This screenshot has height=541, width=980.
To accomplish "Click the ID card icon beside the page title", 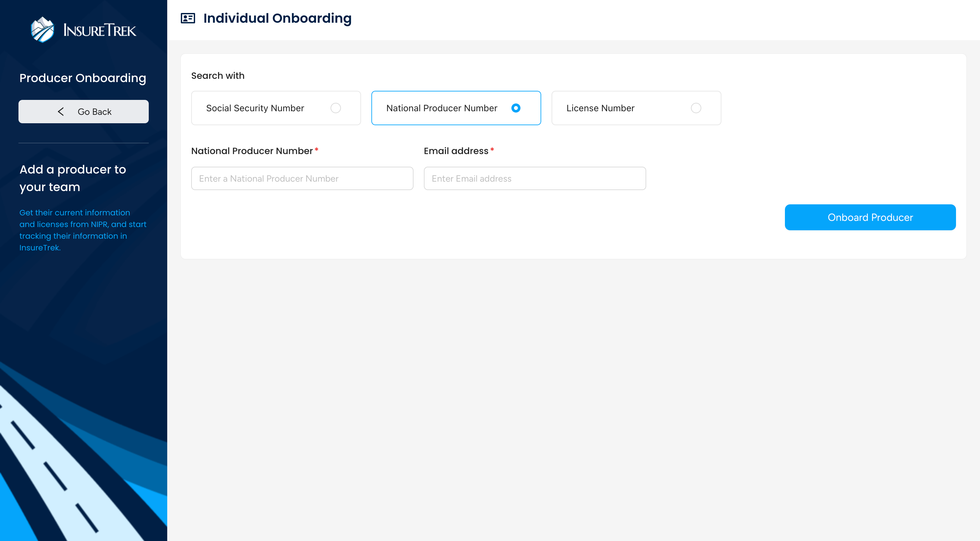I will pos(188,18).
